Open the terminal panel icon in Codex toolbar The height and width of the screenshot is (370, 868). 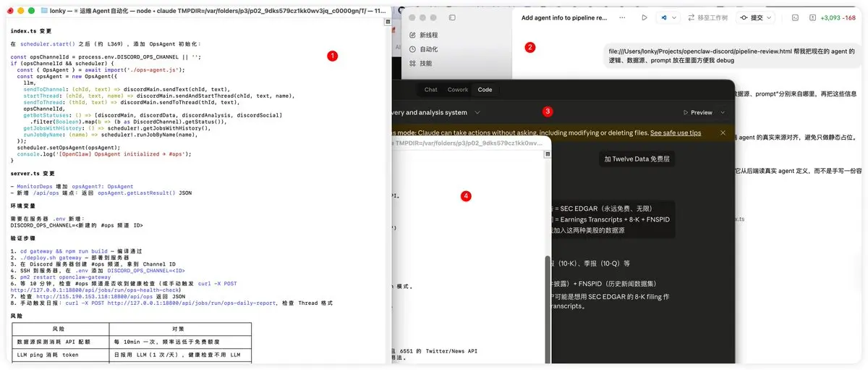[795, 17]
